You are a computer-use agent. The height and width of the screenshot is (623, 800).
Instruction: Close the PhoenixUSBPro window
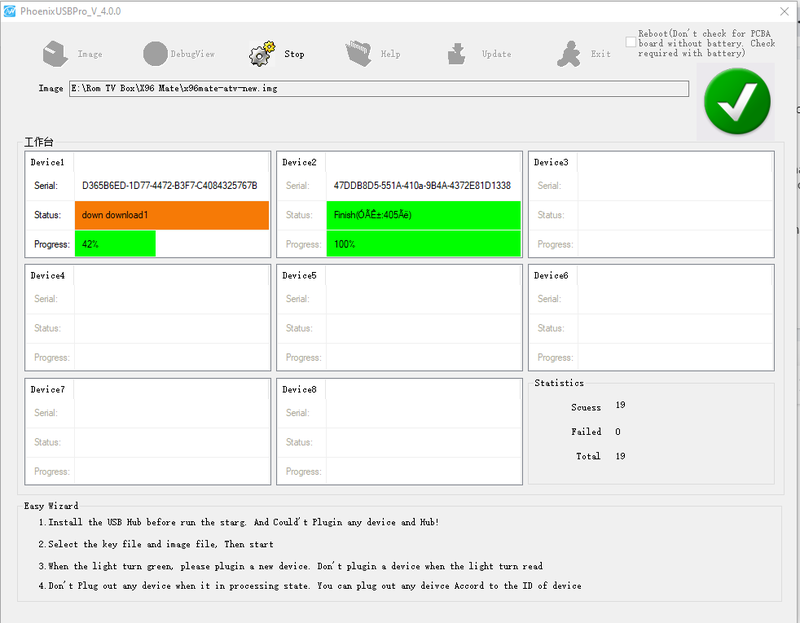(784, 11)
